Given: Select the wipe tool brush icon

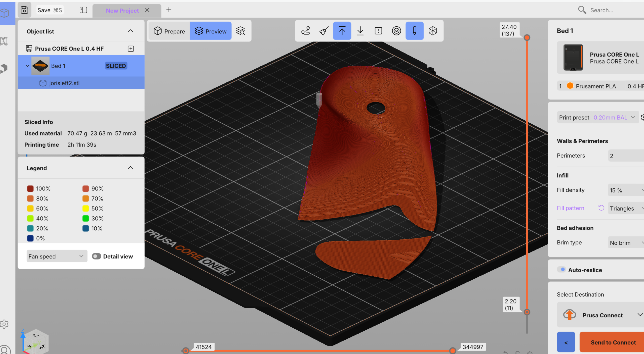Looking at the screenshot, I should (324, 31).
